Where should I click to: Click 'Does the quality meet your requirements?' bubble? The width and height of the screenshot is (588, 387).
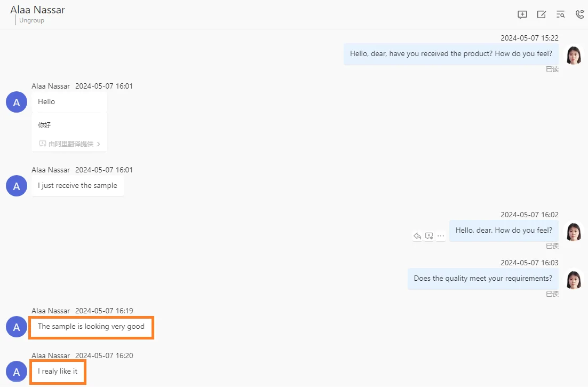[x=483, y=279]
